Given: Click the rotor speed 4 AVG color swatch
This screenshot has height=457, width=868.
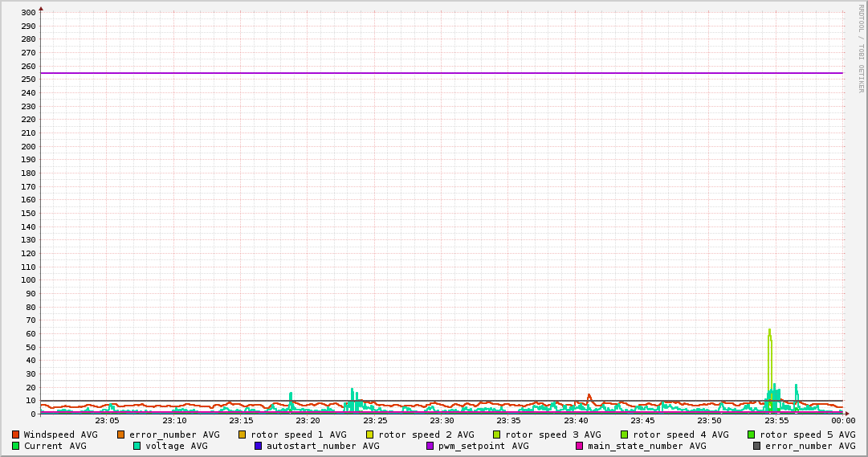Looking at the screenshot, I should point(625,435).
